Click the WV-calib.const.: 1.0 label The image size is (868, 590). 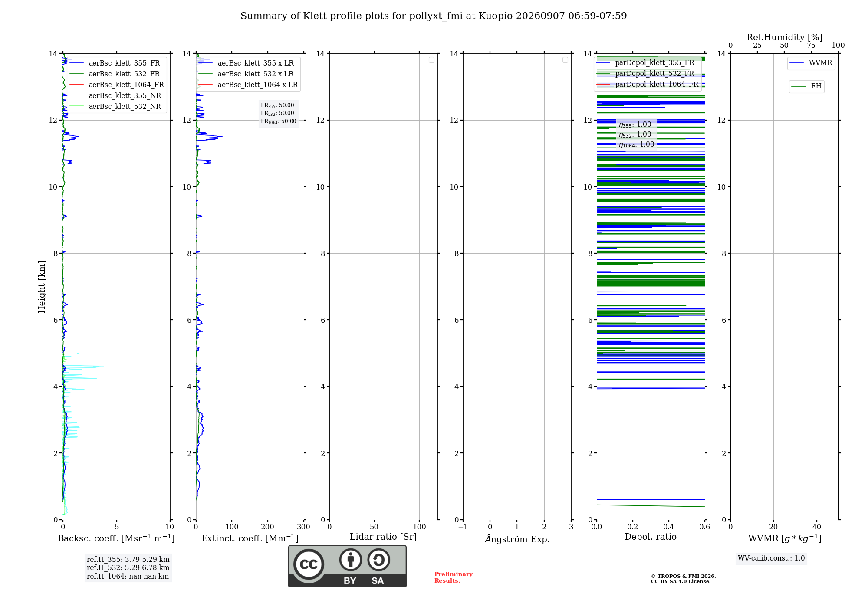click(x=771, y=558)
